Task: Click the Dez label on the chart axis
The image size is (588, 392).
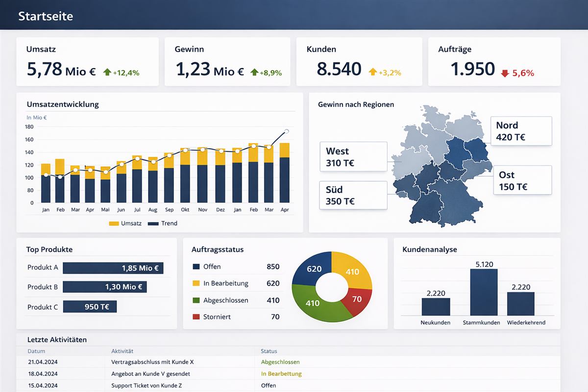Action: coord(220,210)
